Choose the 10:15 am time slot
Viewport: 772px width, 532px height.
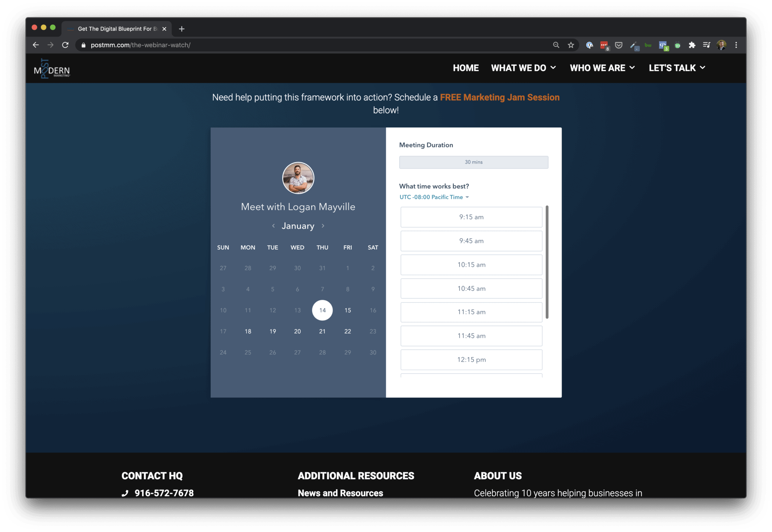click(471, 264)
